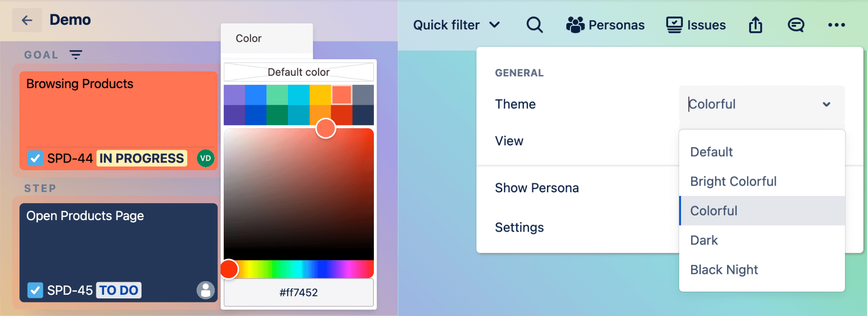Click the VD assignee avatar on SPD-44
Image resolution: width=868 pixels, height=316 pixels.
tap(206, 158)
